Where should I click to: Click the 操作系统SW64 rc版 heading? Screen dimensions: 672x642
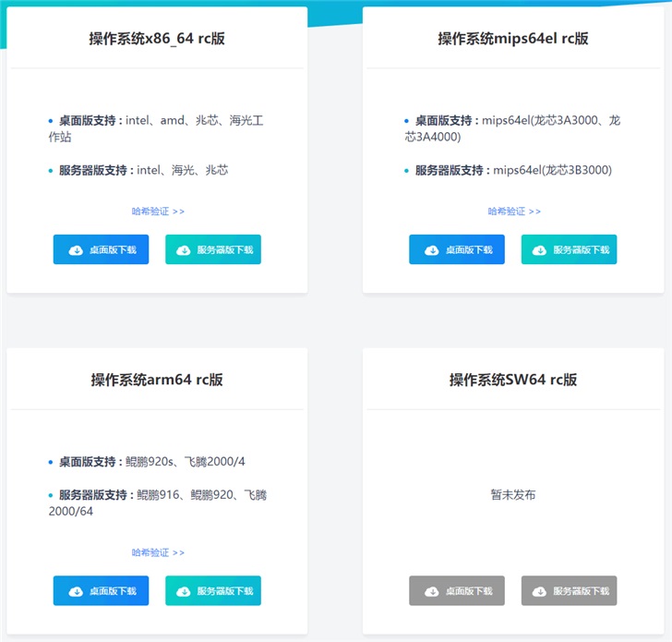pyautogui.click(x=513, y=380)
